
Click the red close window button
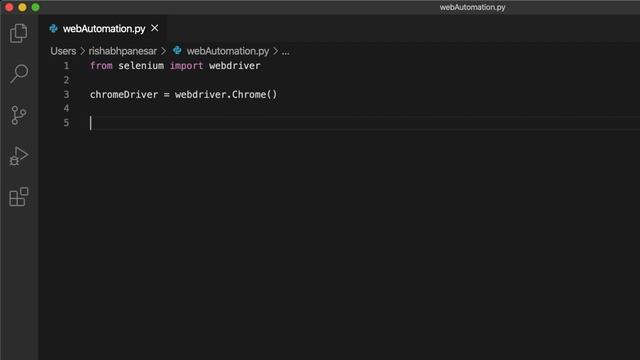(9, 7)
